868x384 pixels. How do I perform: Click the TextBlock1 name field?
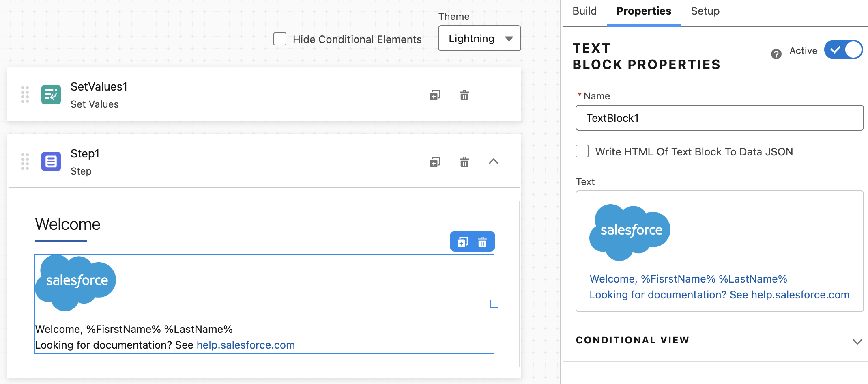(x=719, y=118)
